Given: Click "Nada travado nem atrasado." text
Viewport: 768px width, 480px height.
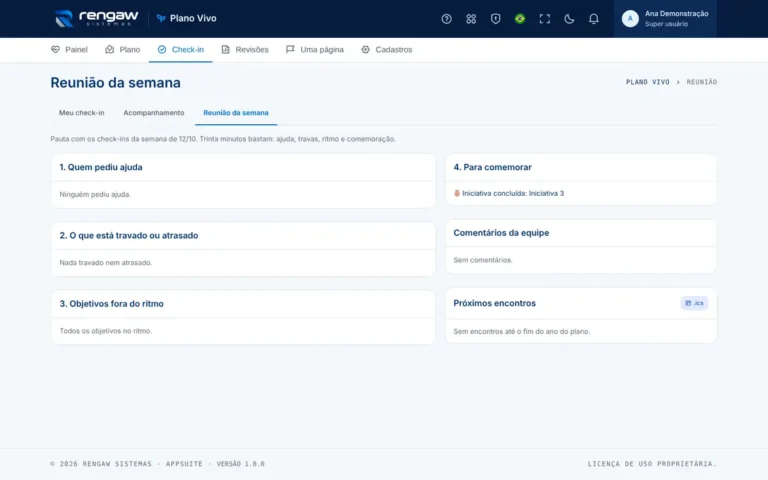Looking at the screenshot, I should pyautogui.click(x=106, y=263).
